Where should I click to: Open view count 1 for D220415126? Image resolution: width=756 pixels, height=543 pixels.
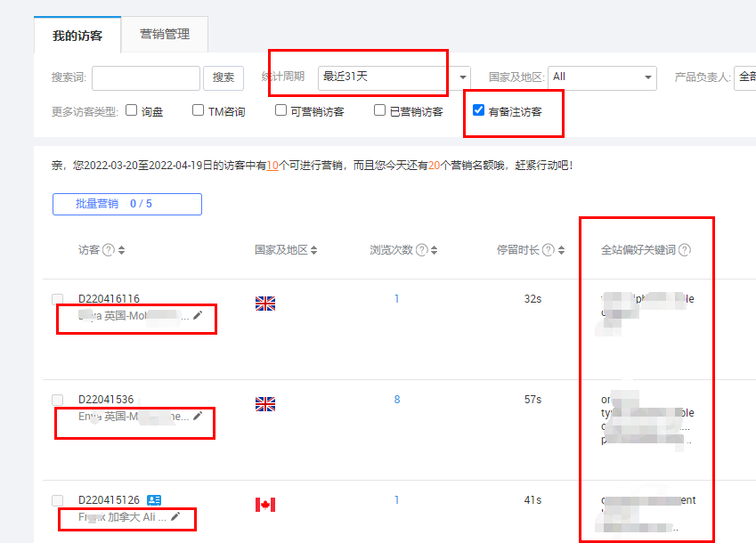(397, 500)
